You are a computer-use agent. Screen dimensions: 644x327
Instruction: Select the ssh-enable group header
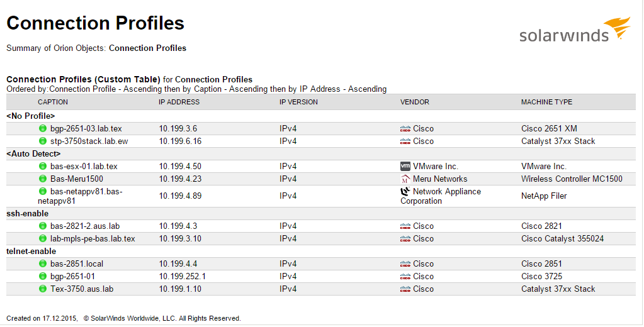27,214
